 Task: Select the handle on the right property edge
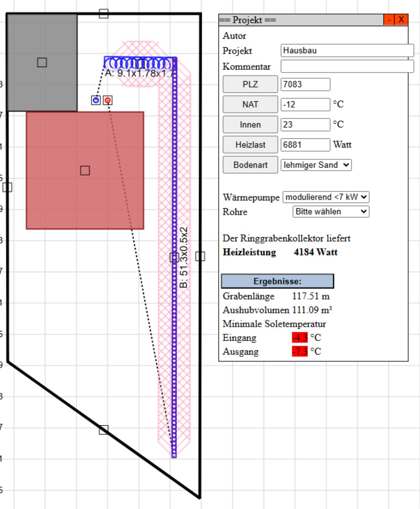click(200, 256)
